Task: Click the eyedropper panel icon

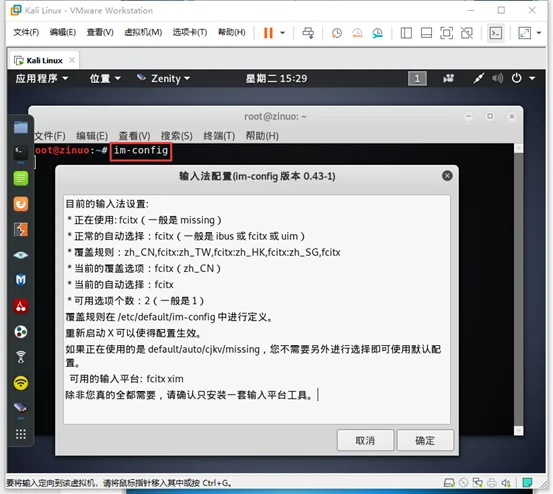Action: click(478, 78)
